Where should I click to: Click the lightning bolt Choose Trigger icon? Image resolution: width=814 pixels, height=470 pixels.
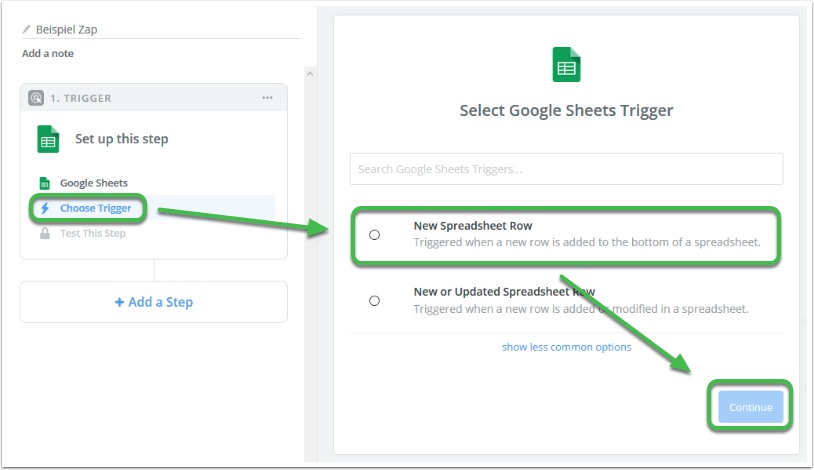pos(45,208)
